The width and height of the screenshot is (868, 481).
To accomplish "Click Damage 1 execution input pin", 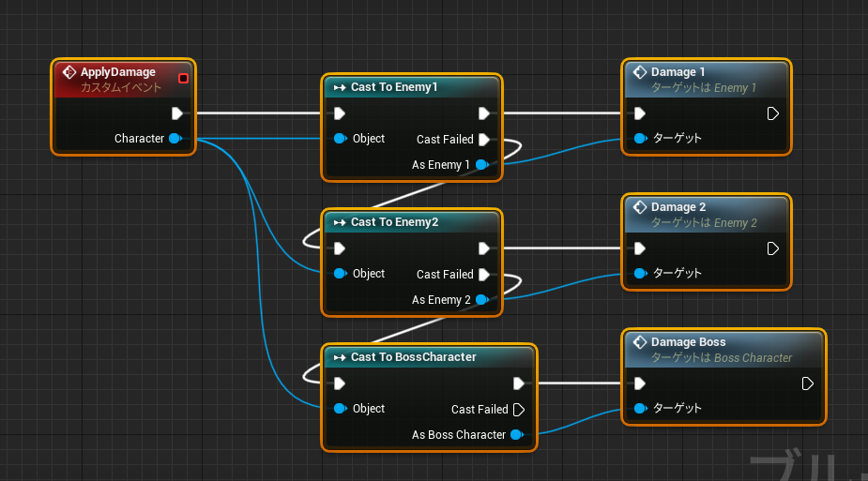I will pyautogui.click(x=639, y=113).
